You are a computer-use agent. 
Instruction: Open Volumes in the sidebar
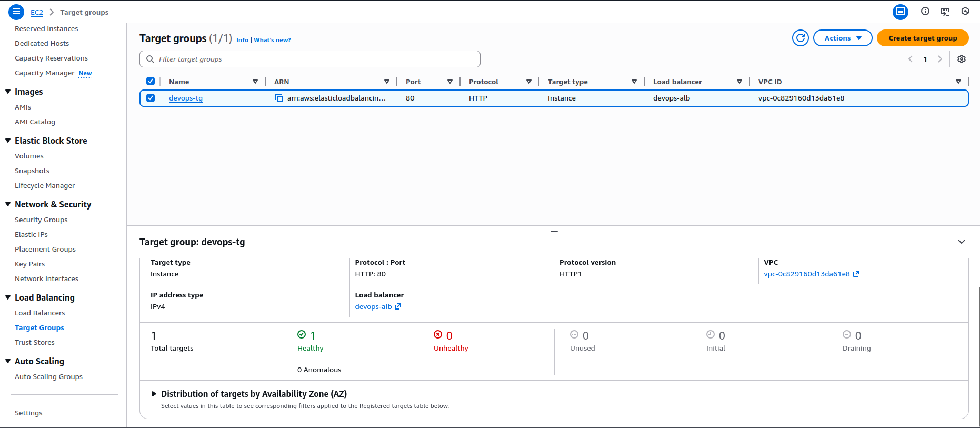[x=29, y=156]
